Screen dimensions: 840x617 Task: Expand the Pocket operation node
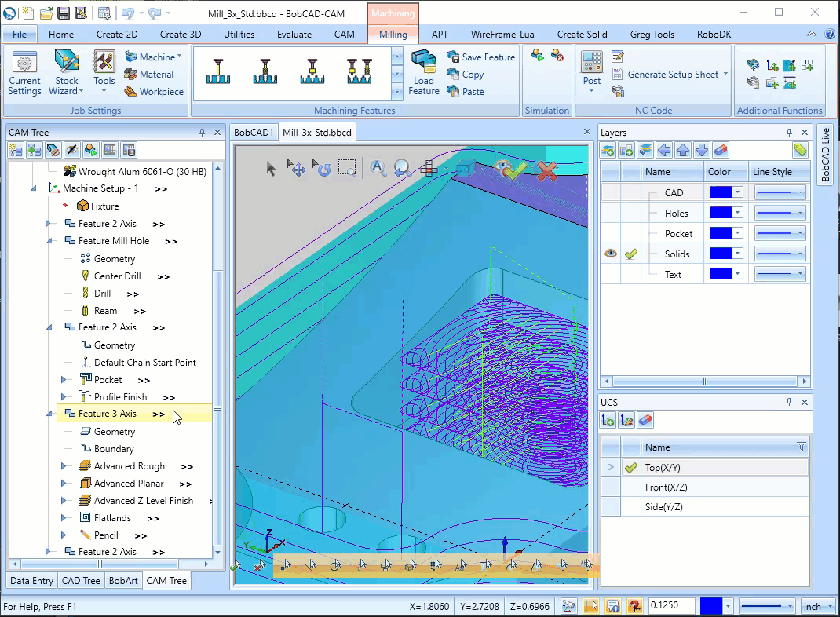click(x=64, y=379)
